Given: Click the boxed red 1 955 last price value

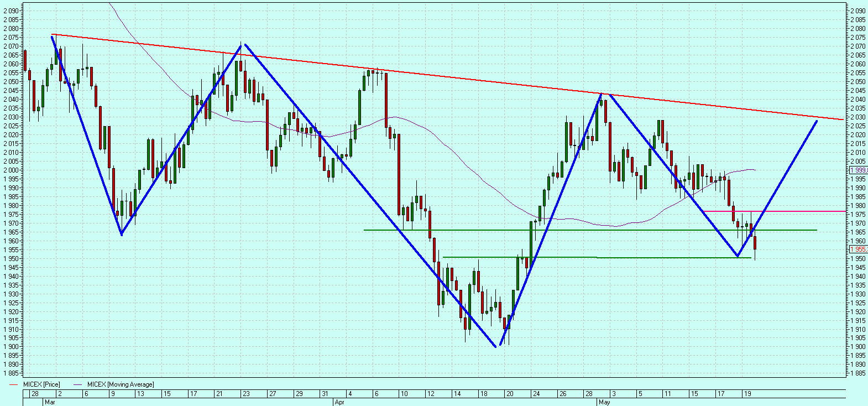Looking at the screenshot, I should coord(859,249).
